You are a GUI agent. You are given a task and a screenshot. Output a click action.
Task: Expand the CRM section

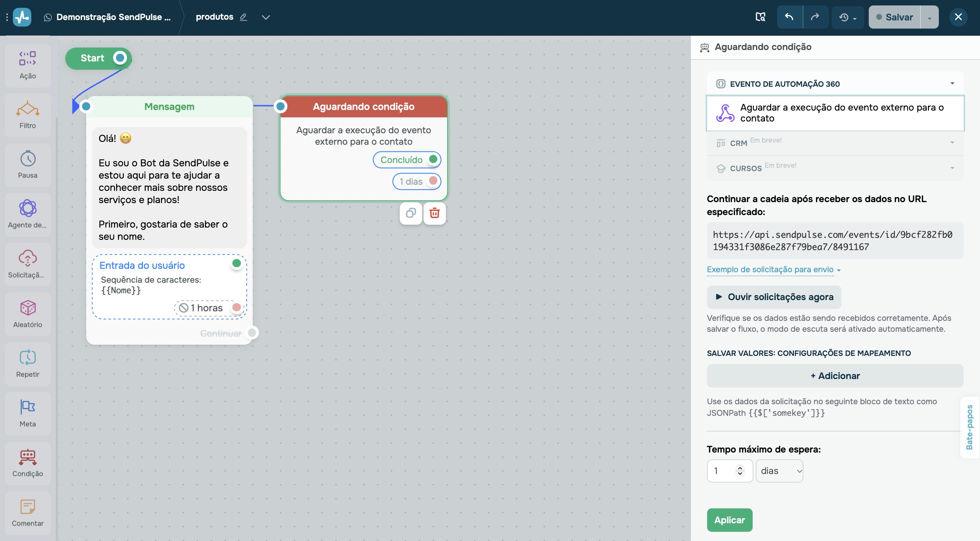(952, 143)
